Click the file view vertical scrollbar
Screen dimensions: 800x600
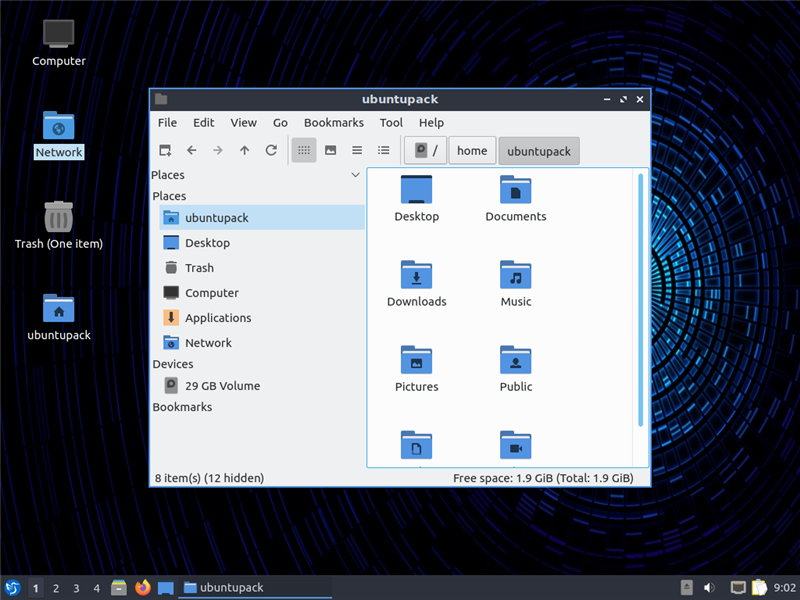coord(640,300)
